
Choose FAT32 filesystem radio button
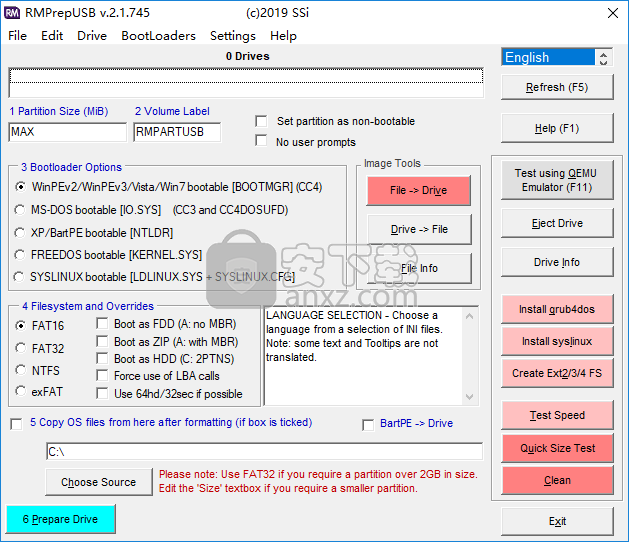point(20,348)
